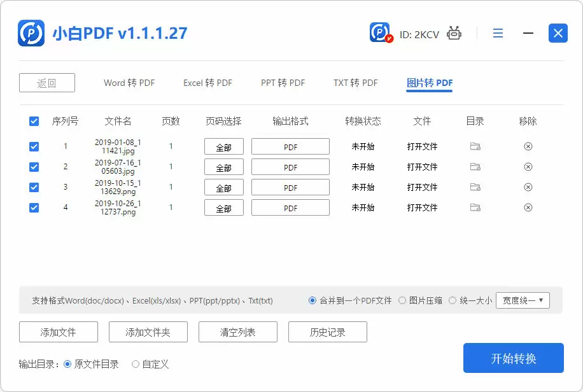Uncheck the checkbox for 2019-07-16_105603.jpg
Screen dimensions: 583x392
point(34,167)
